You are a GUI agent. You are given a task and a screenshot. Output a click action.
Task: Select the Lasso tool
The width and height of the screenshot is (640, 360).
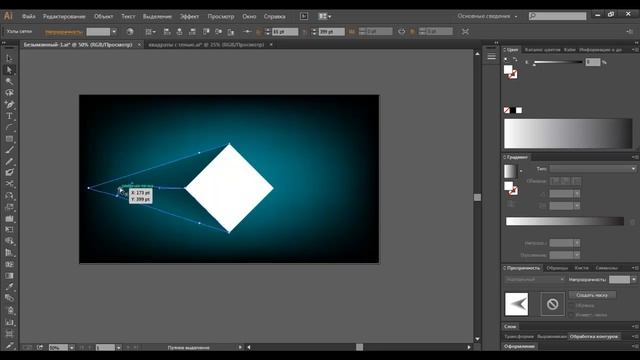coord(9,93)
